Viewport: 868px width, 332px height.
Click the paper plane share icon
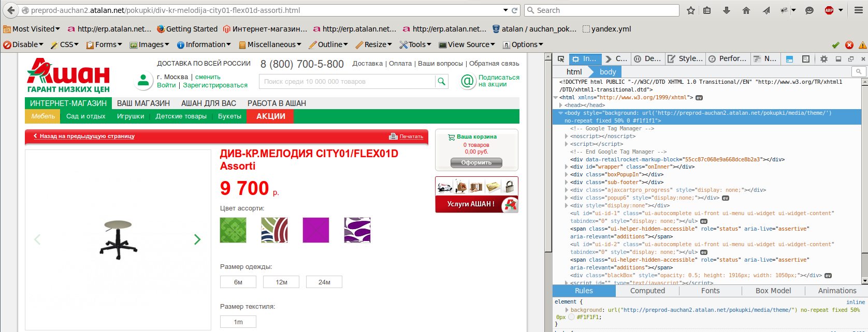click(766, 10)
